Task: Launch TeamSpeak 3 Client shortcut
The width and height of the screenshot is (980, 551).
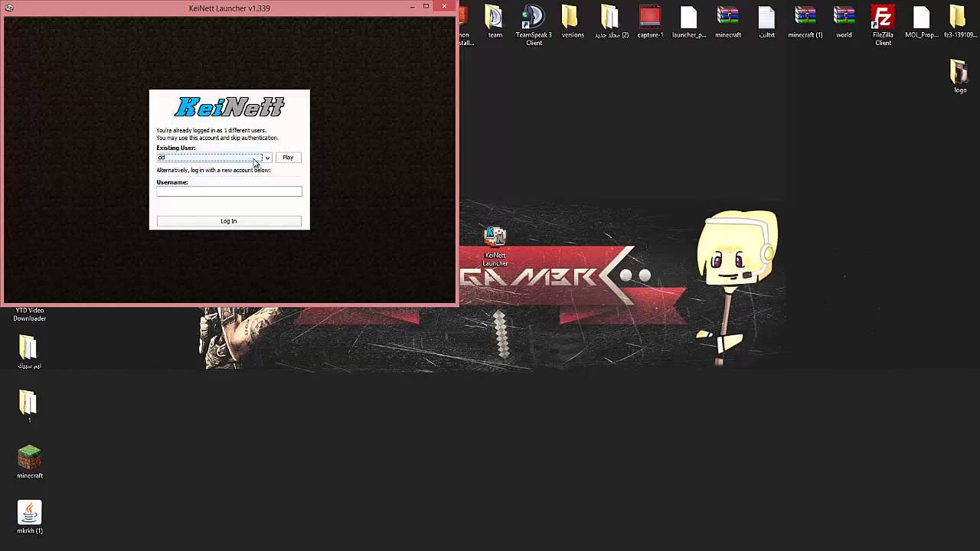Action: point(534,25)
